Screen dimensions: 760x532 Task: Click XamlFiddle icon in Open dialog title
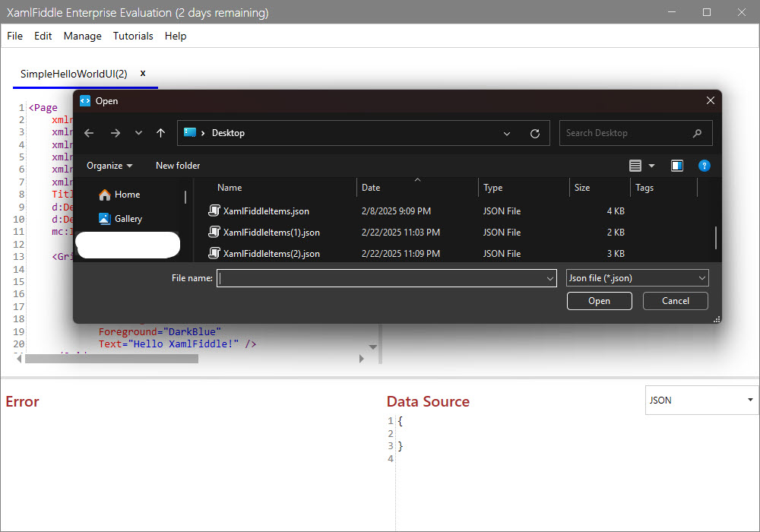point(85,100)
